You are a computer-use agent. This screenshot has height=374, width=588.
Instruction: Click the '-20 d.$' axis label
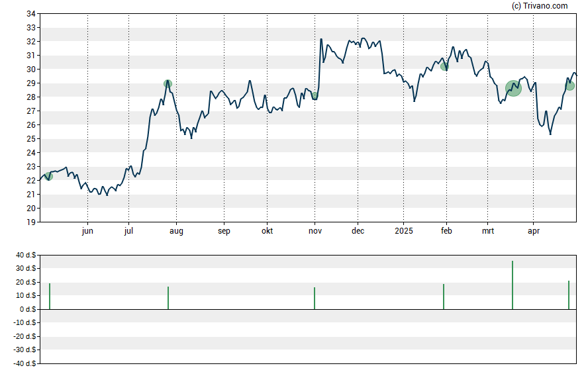click(x=24, y=336)
